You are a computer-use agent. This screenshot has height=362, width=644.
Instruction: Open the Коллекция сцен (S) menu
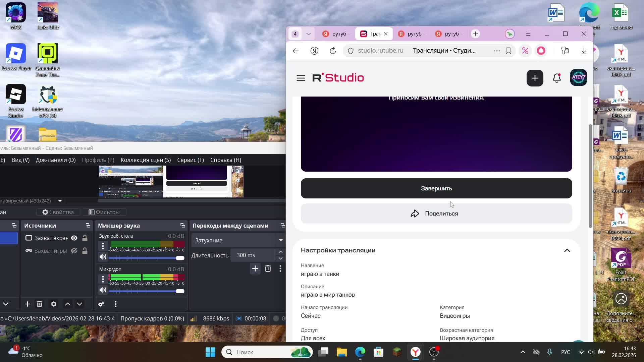tap(146, 160)
